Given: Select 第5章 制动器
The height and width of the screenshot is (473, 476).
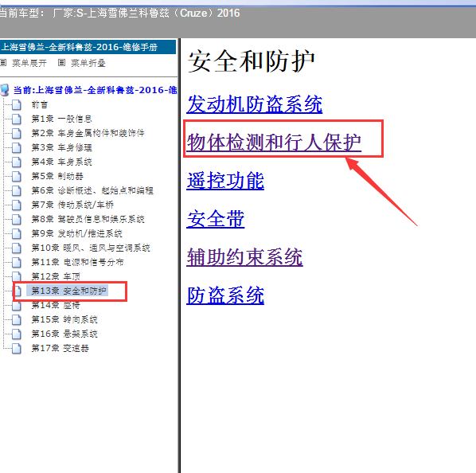Looking at the screenshot, I should (57, 176).
